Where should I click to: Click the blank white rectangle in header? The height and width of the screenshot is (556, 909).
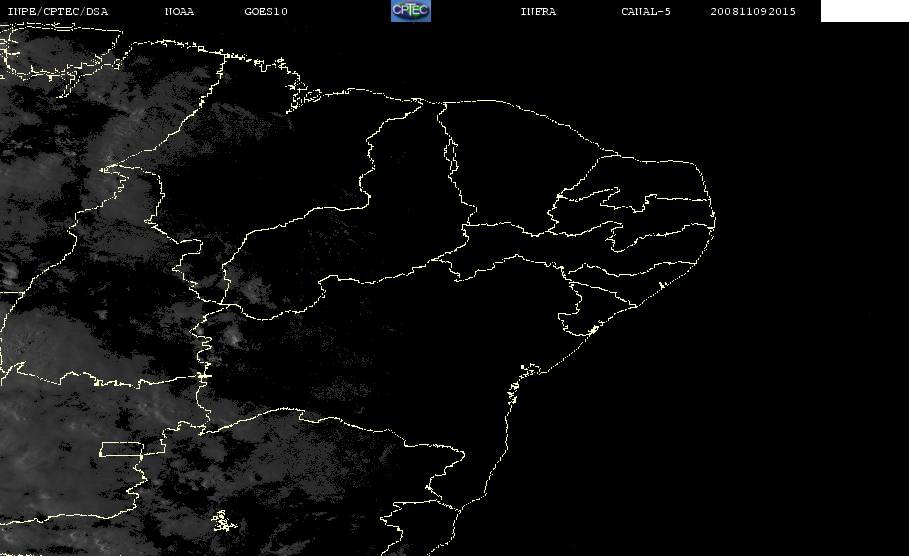(864, 11)
